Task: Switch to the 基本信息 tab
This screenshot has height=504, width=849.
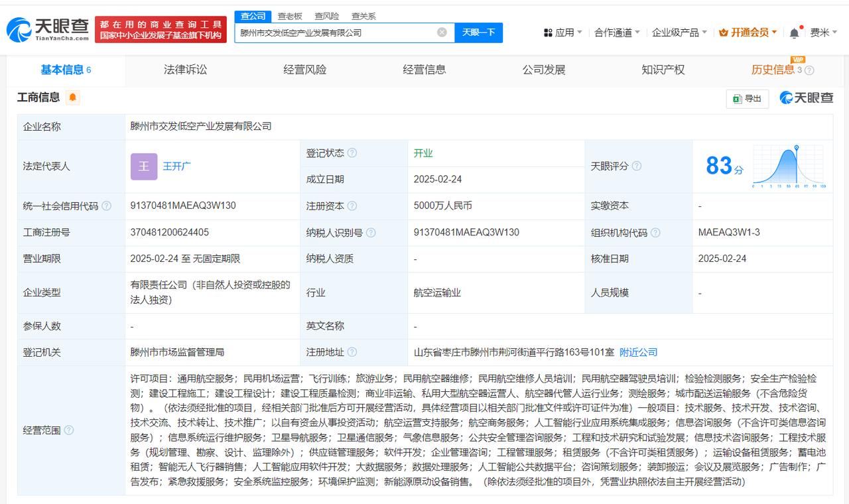Action: [66, 70]
